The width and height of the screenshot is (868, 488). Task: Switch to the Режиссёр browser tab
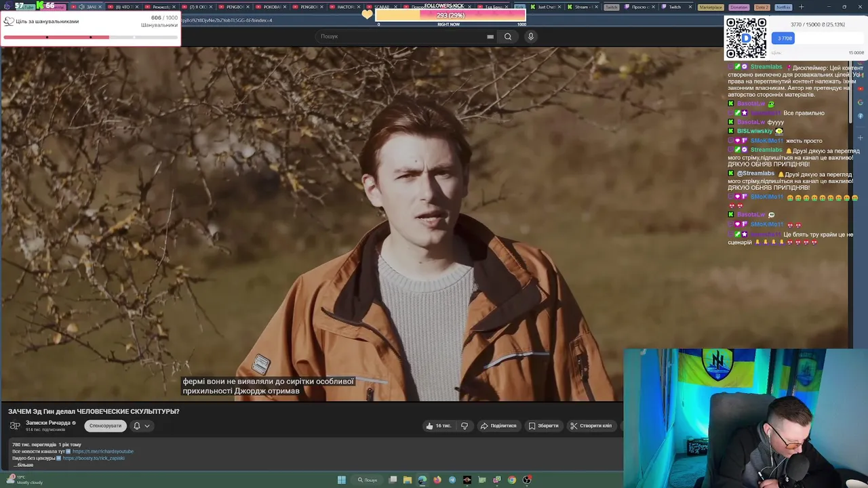tap(160, 7)
